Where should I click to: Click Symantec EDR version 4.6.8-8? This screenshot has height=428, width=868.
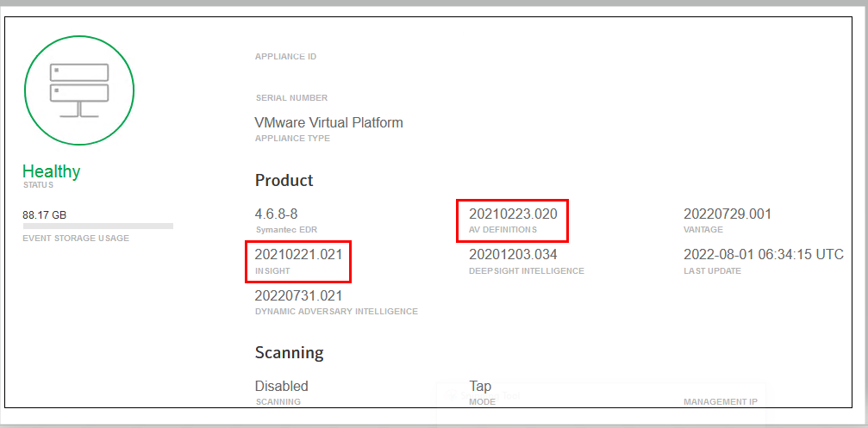(x=276, y=214)
